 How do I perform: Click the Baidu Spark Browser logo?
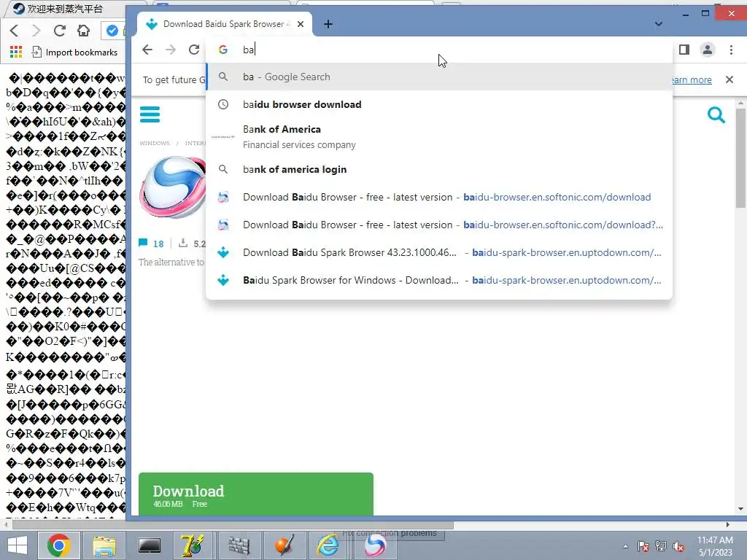pos(172,187)
